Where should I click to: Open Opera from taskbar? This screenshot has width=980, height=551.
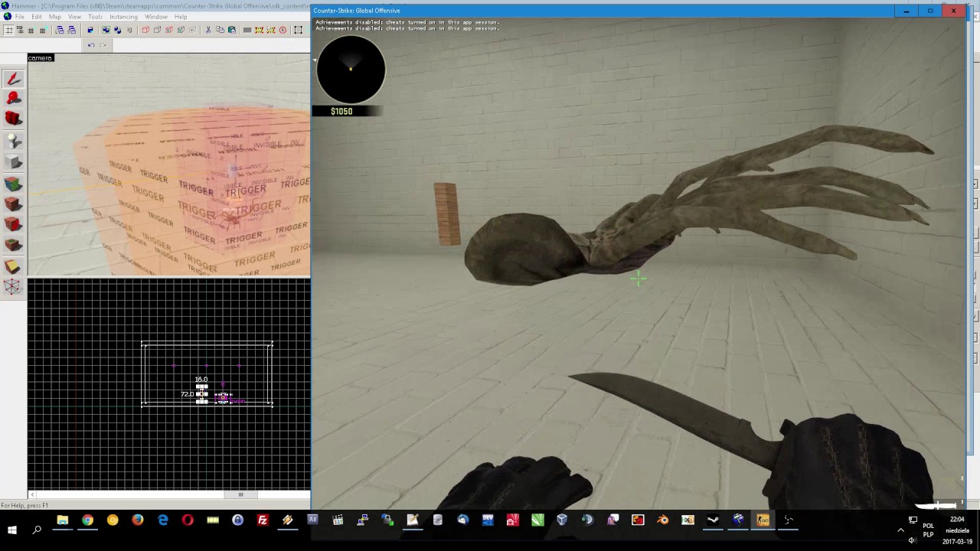click(x=188, y=520)
